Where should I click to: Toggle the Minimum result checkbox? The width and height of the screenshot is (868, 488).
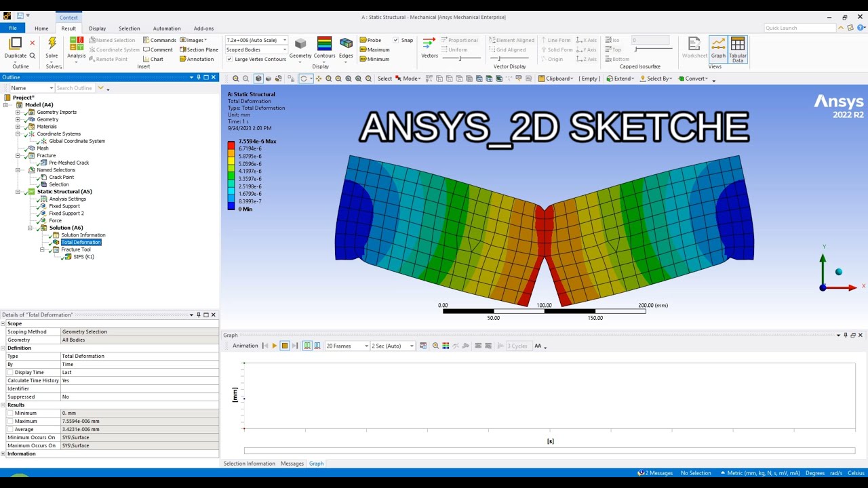coord(10,413)
